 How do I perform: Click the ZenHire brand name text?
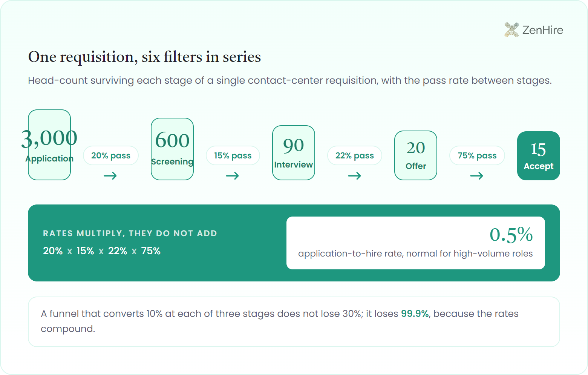click(x=543, y=30)
